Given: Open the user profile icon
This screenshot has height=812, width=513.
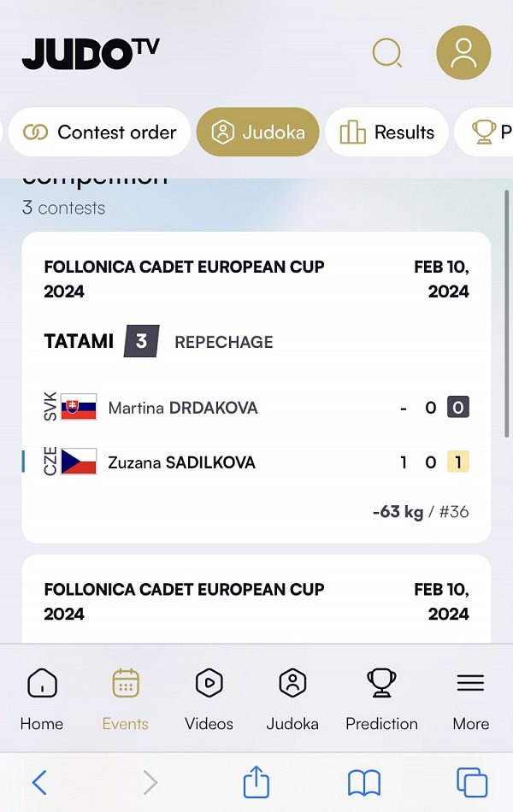Looking at the screenshot, I should [x=463, y=53].
